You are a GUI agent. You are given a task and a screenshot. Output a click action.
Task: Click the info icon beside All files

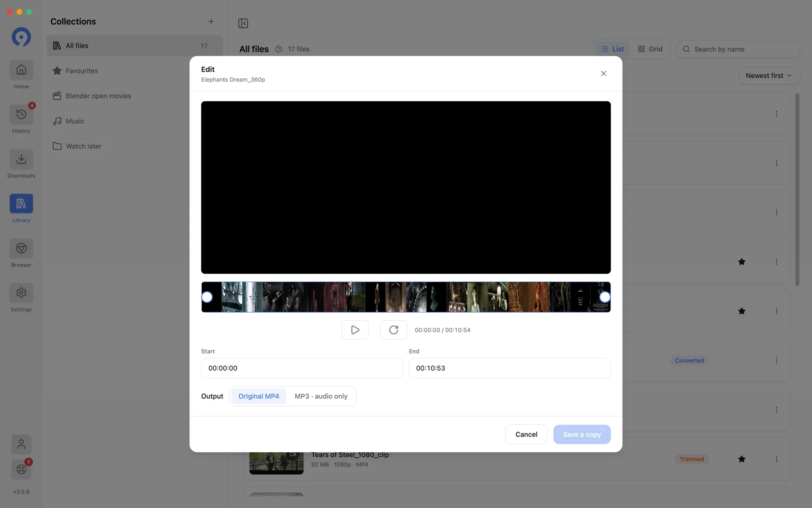coord(278,49)
